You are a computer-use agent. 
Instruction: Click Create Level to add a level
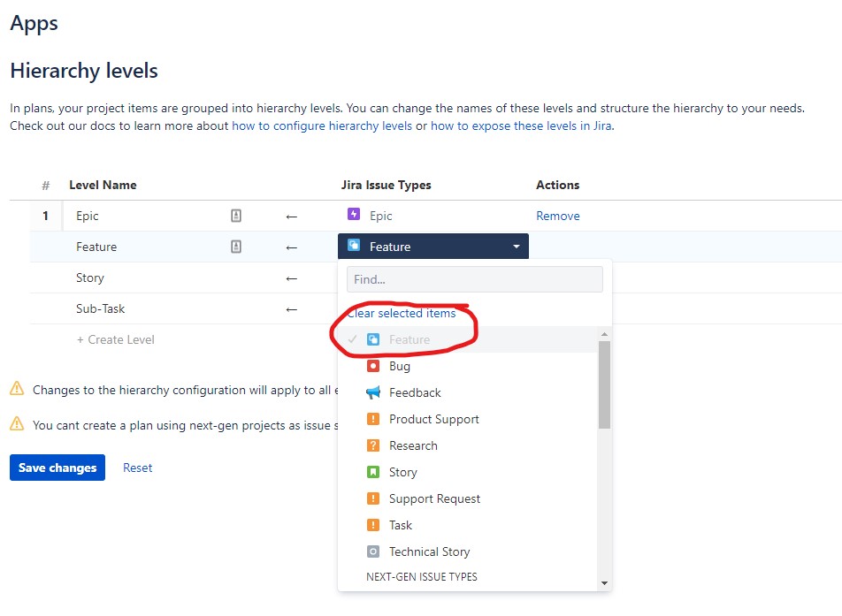116,339
